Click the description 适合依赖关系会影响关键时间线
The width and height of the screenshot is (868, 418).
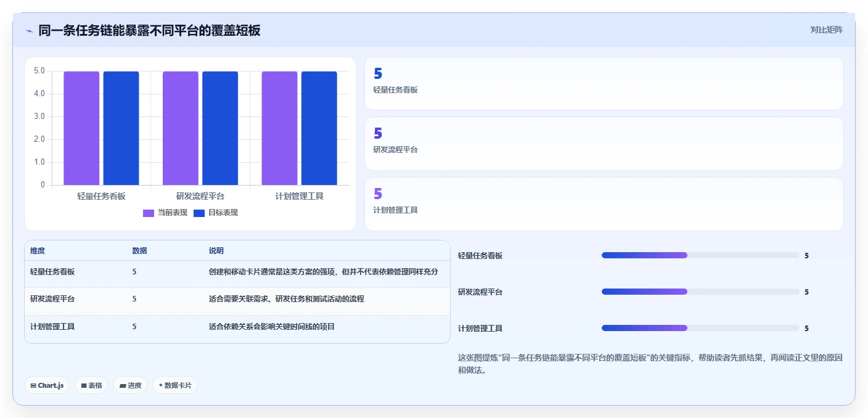click(x=272, y=327)
